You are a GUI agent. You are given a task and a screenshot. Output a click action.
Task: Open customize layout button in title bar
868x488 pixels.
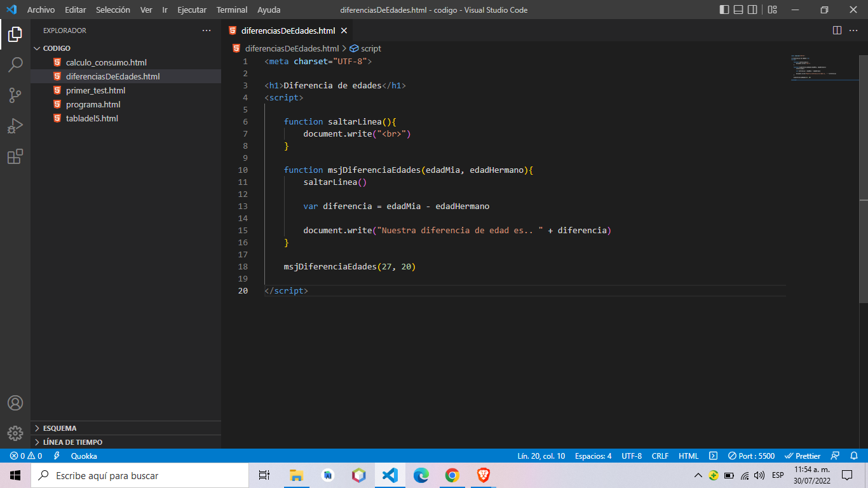[x=772, y=10]
